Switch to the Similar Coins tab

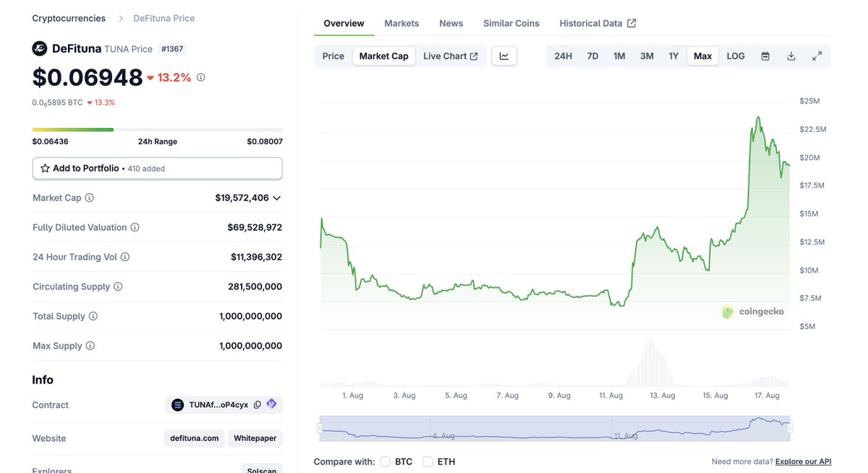tap(511, 23)
